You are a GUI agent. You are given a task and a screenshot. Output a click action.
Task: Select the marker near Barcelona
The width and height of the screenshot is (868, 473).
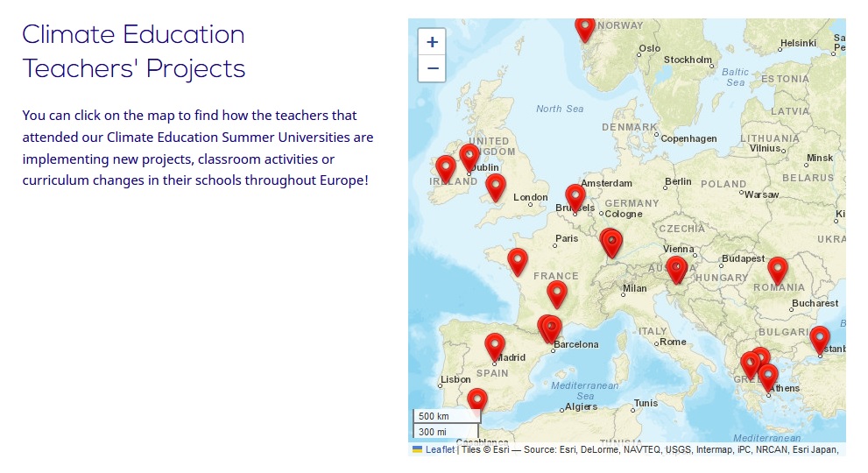tap(548, 328)
